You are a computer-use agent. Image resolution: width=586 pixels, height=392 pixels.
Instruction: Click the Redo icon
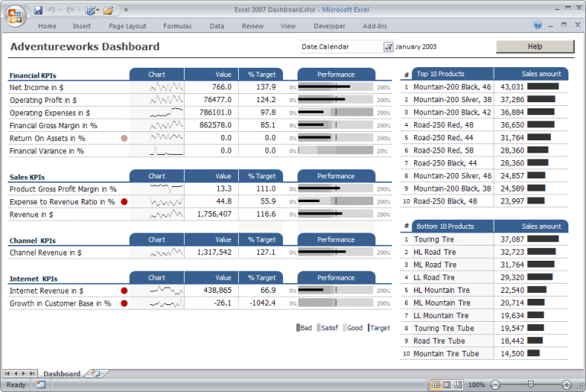70,10
